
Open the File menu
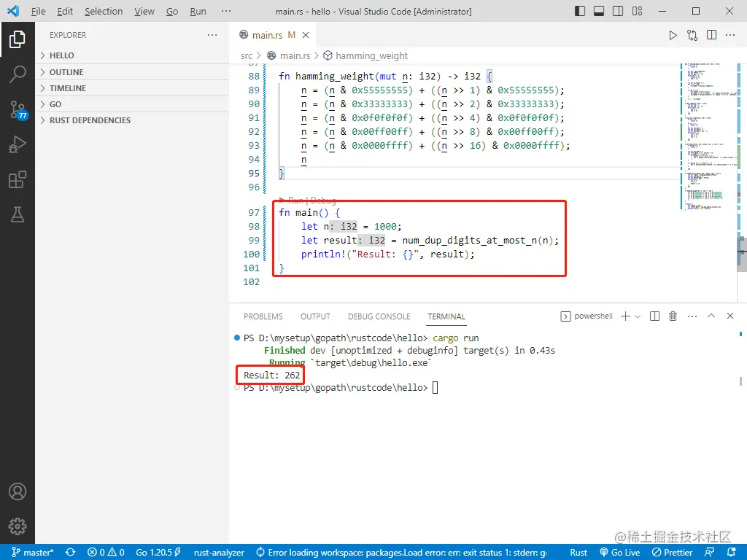38,11
